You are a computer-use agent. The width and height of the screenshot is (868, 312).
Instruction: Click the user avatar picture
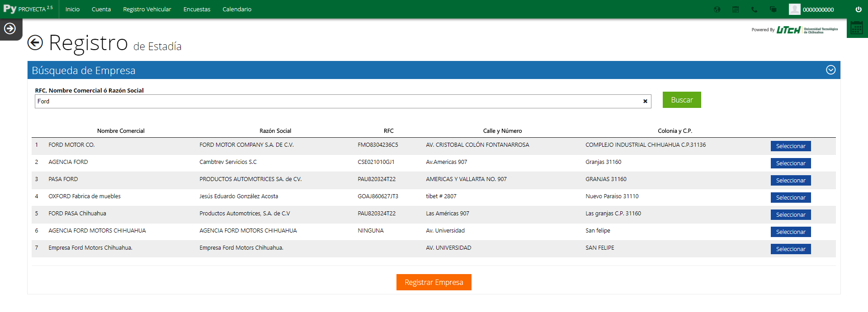tap(794, 9)
